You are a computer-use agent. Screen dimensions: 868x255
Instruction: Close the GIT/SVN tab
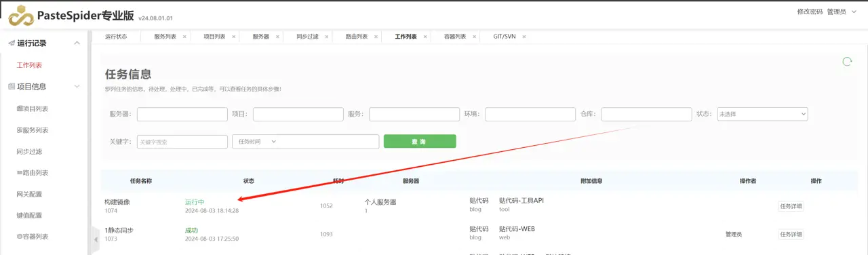pos(524,37)
